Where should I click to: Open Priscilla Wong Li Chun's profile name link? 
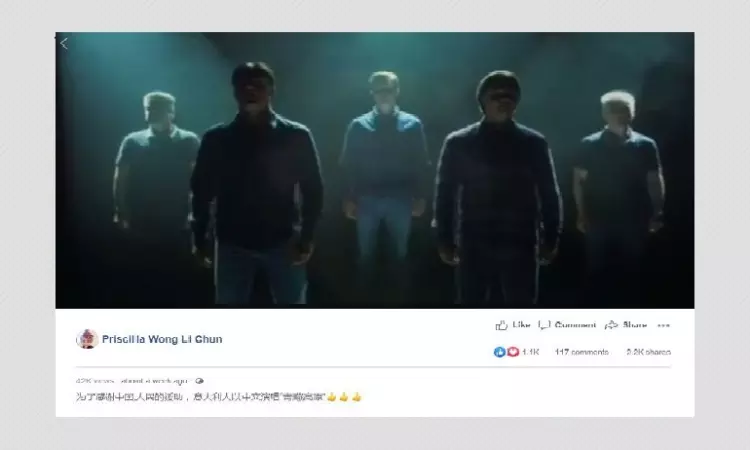click(x=162, y=339)
